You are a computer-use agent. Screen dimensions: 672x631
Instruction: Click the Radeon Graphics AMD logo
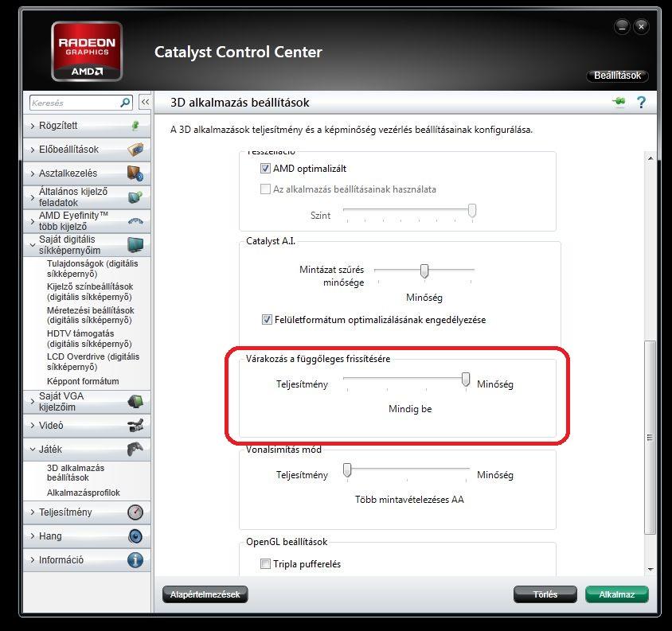tap(87, 52)
